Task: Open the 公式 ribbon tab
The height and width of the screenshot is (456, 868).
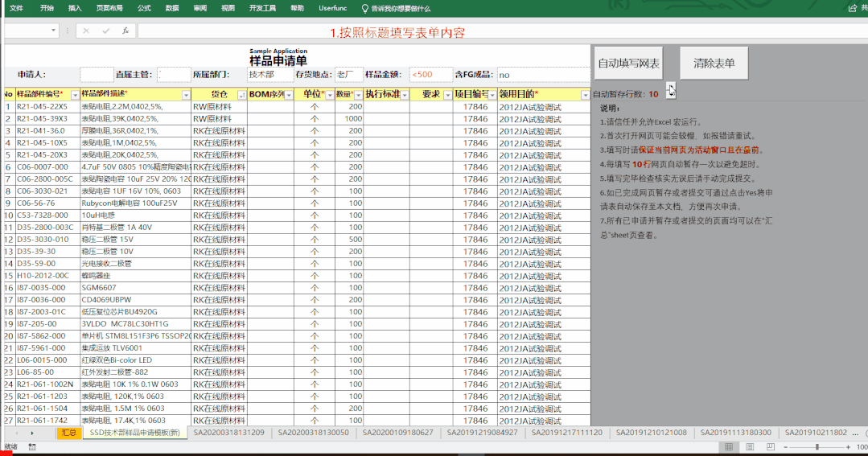Action: tap(144, 8)
